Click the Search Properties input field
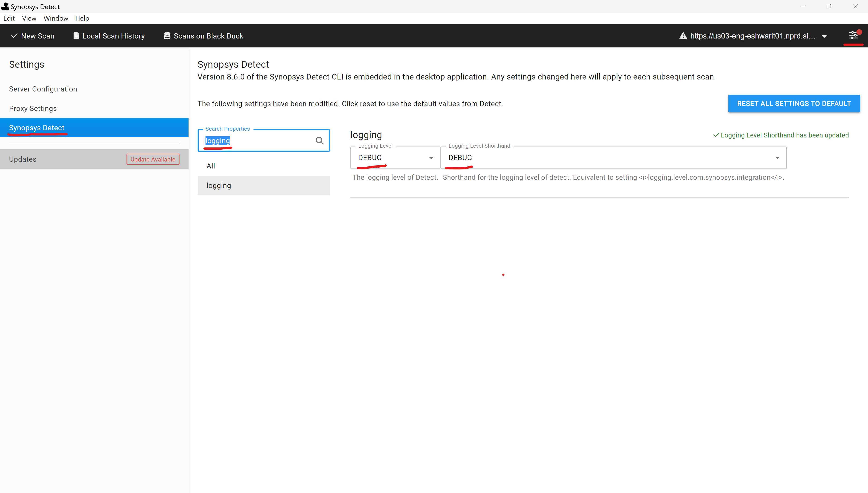 pos(264,141)
